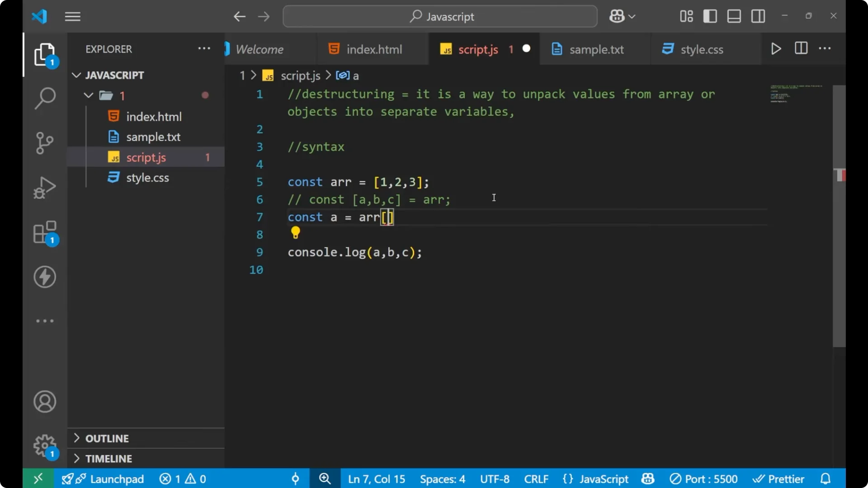
Task: Expand the OUTLINE section
Action: (x=107, y=438)
